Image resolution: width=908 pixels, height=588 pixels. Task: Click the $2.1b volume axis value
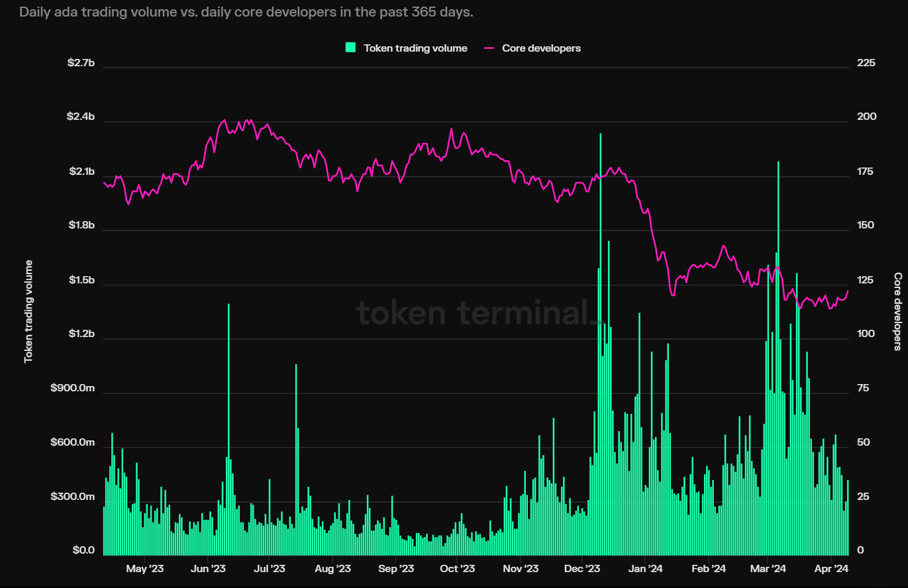[81, 172]
